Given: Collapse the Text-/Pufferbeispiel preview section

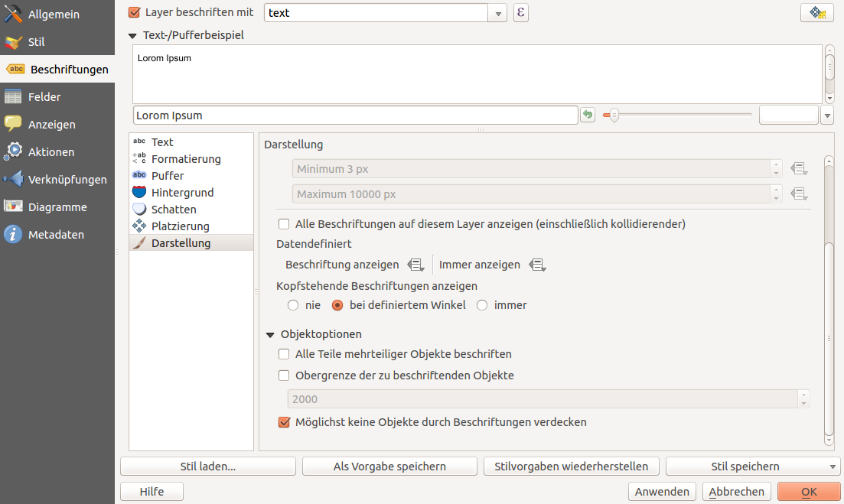Looking at the screenshot, I should pyautogui.click(x=133, y=35).
